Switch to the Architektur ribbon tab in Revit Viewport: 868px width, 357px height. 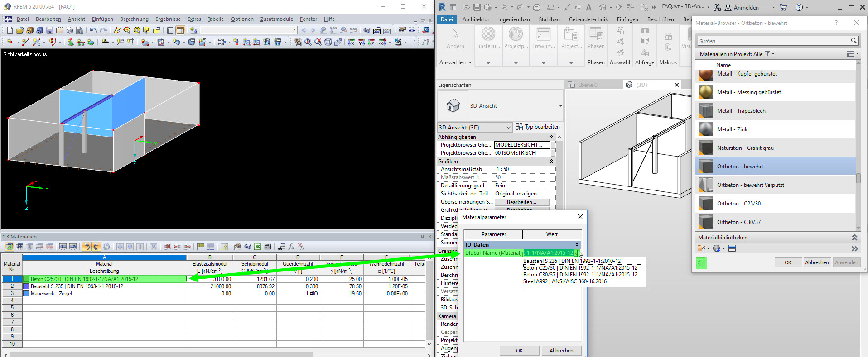pyautogui.click(x=476, y=19)
